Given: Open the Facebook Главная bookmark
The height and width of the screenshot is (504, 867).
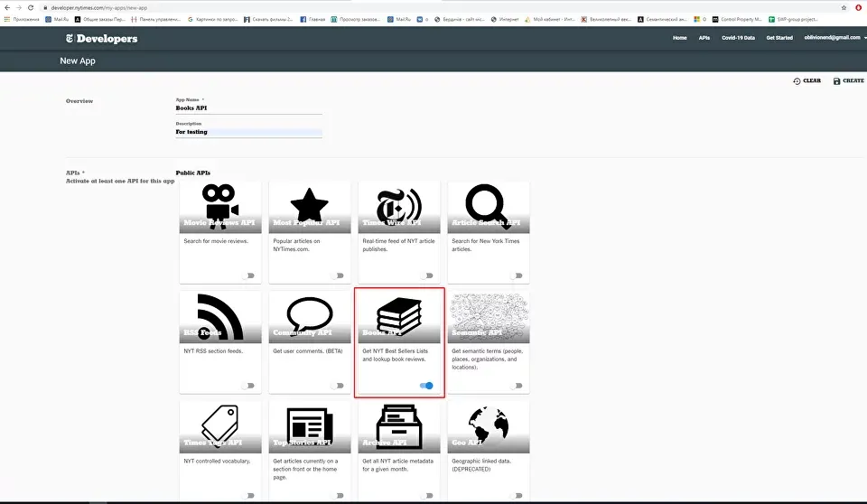Looking at the screenshot, I should tap(312, 19).
